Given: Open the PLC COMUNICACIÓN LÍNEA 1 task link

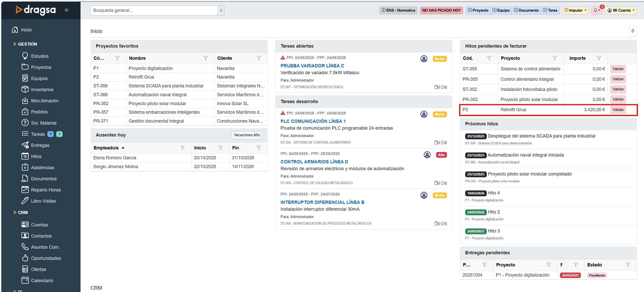Looking at the screenshot, I should click(313, 121).
